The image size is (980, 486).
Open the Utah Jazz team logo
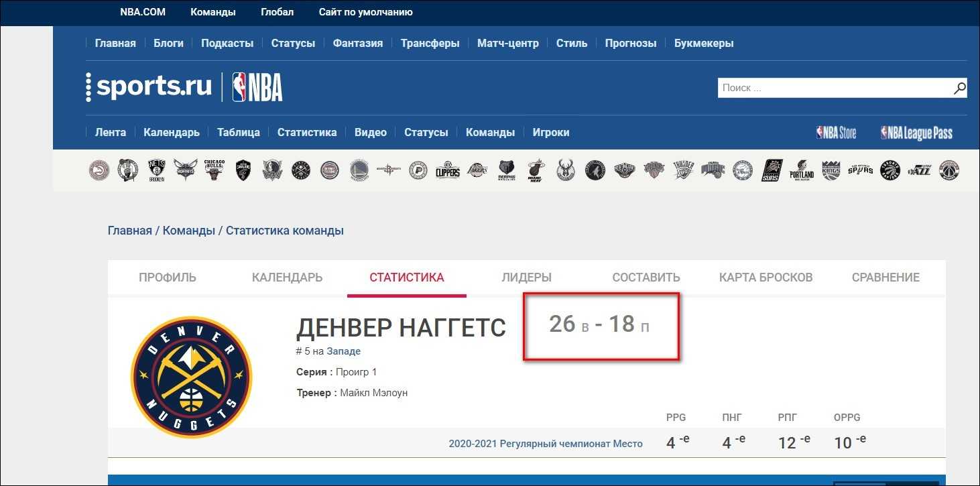[x=920, y=170]
